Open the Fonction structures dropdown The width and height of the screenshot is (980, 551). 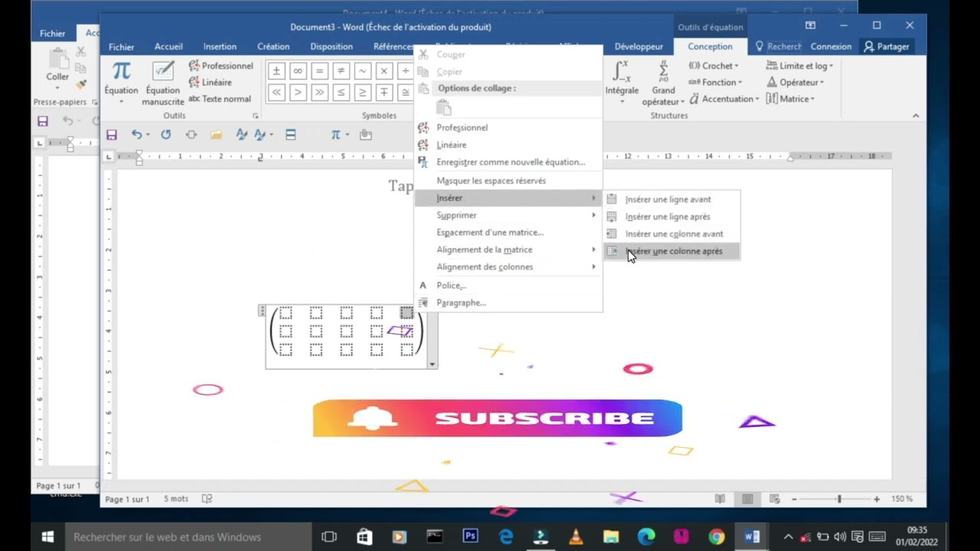point(715,82)
